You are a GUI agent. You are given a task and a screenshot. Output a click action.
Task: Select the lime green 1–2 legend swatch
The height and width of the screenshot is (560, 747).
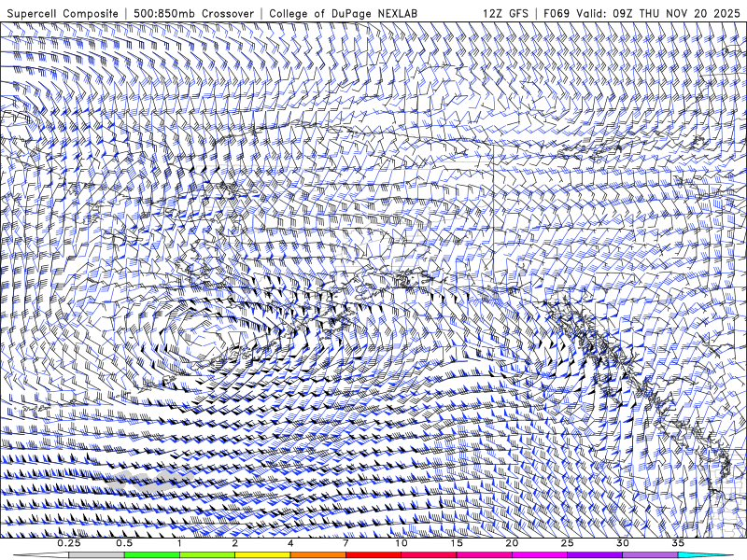[x=207, y=555]
